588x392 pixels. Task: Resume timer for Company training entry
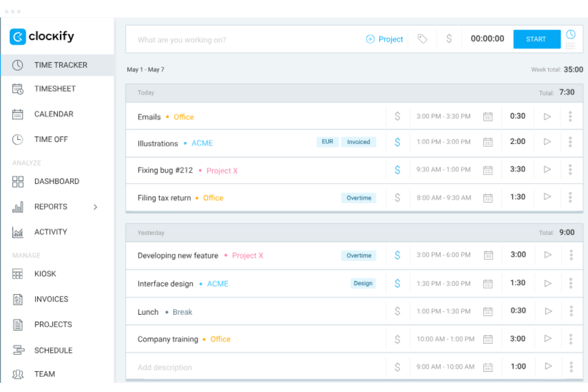coord(548,338)
